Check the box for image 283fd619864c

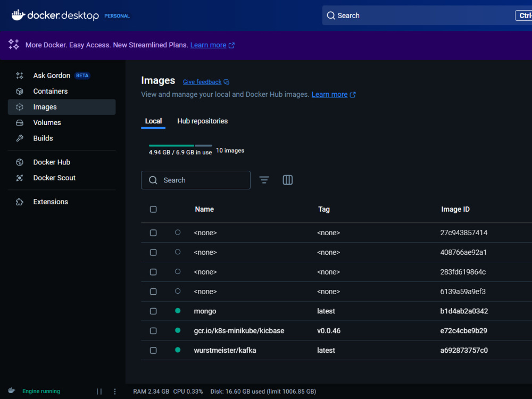(x=153, y=272)
